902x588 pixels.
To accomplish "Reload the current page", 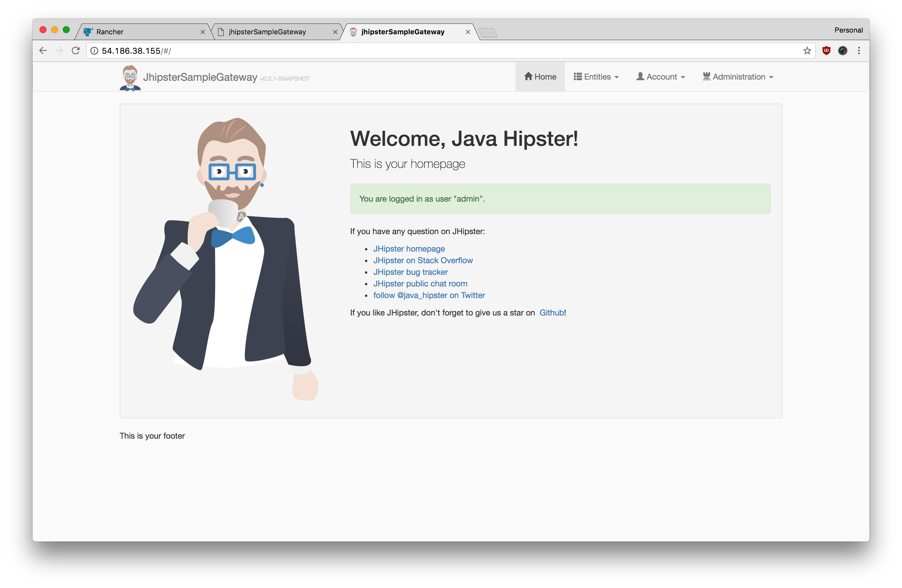I will tap(76, 51).
